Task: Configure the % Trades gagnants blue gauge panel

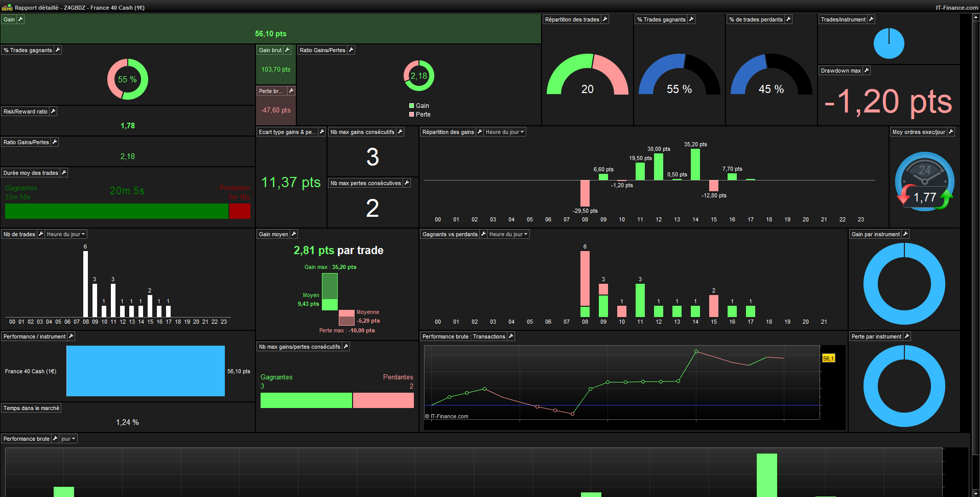Action: pos(691,19)
